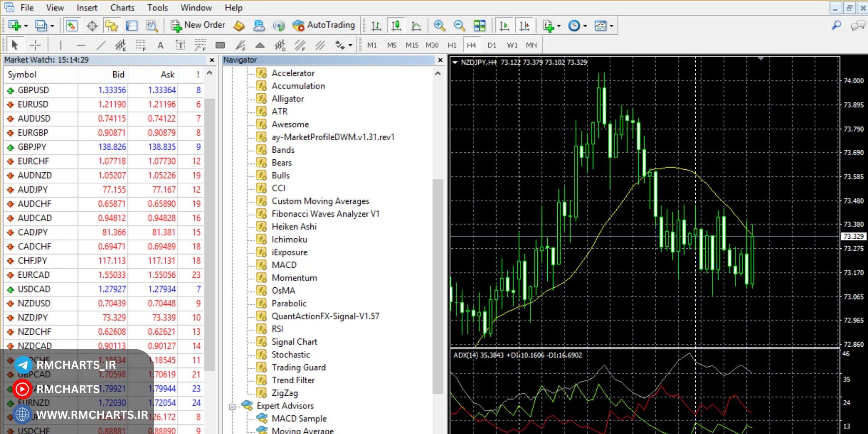Toggle Chart Shift from right border

[x=524, y=26]
